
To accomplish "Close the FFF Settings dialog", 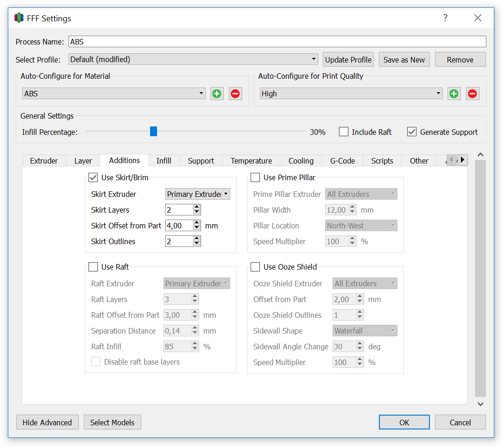I will coord(478,18).
